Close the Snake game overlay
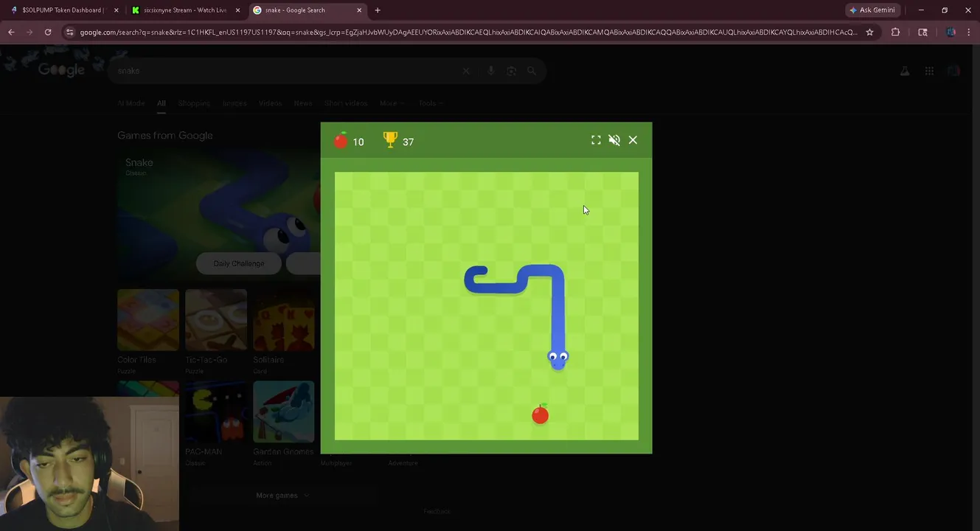The image size is (980, 531). coord(633,140)
